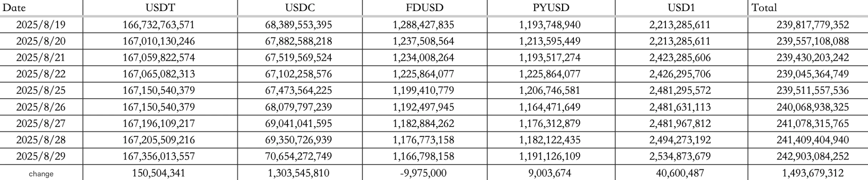Select the 2025/8/29 date cell

41,157
